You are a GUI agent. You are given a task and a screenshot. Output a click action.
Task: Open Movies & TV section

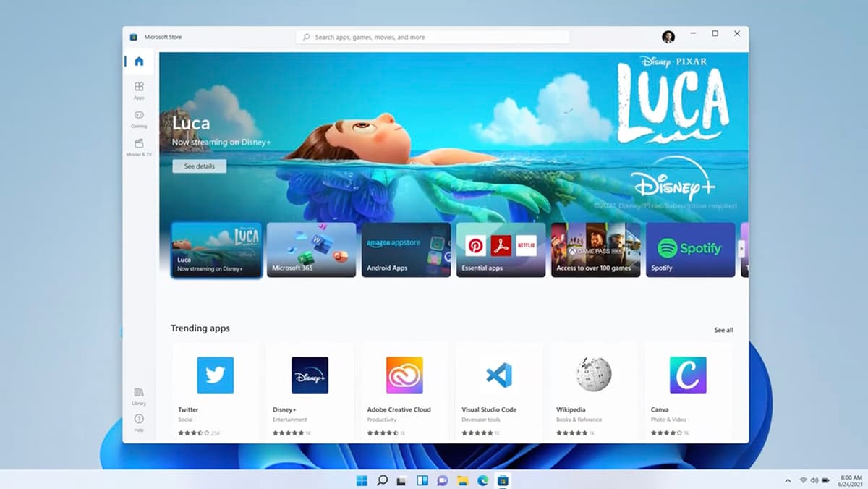[x=139, y=146]
